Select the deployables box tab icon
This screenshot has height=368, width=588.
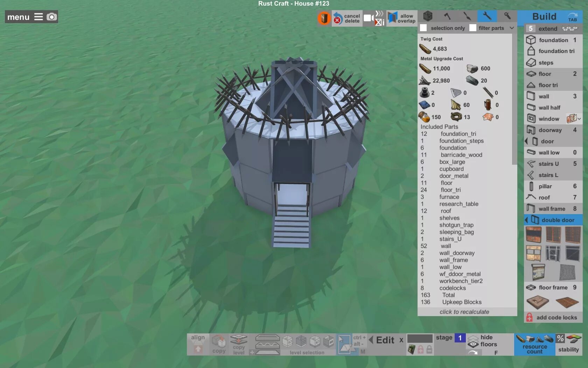[428, 16]
